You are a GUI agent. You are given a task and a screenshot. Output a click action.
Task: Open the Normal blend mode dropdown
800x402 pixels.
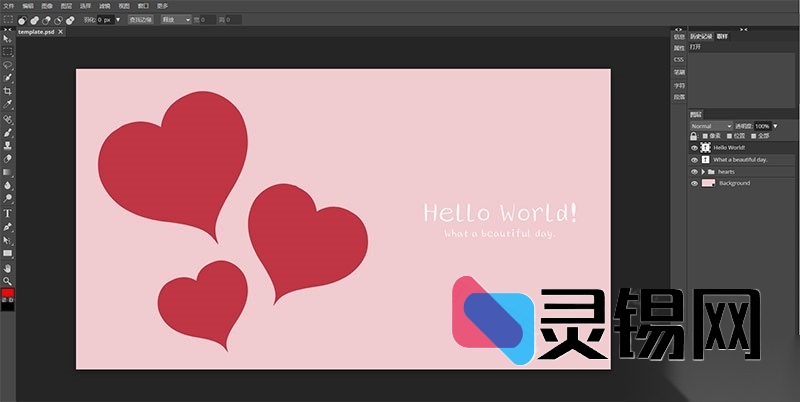coord(711,126)
